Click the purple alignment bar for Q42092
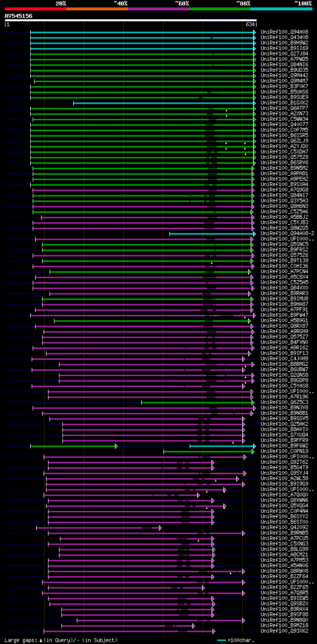Screen dimensions: 317x644 point(99,528)
